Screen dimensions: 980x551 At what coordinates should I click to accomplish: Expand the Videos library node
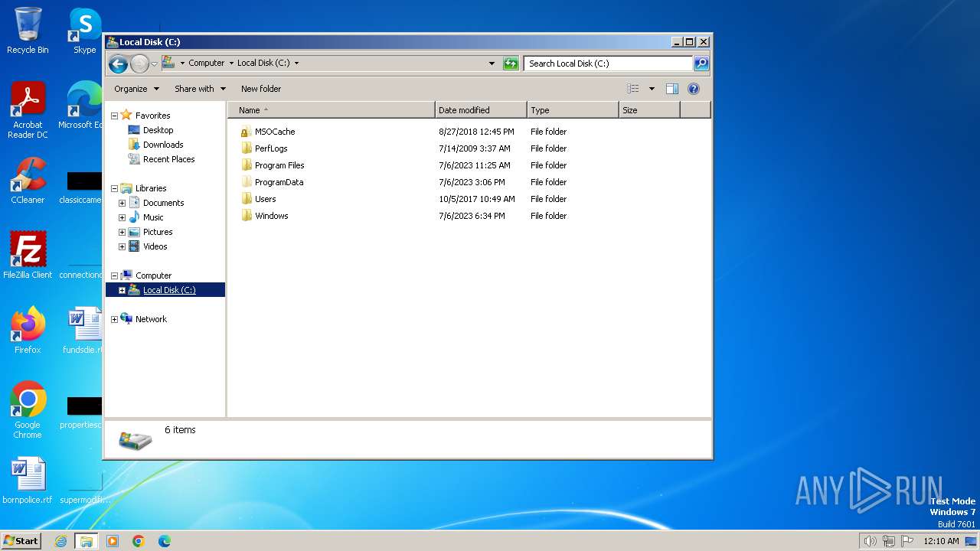click(122, 246)
